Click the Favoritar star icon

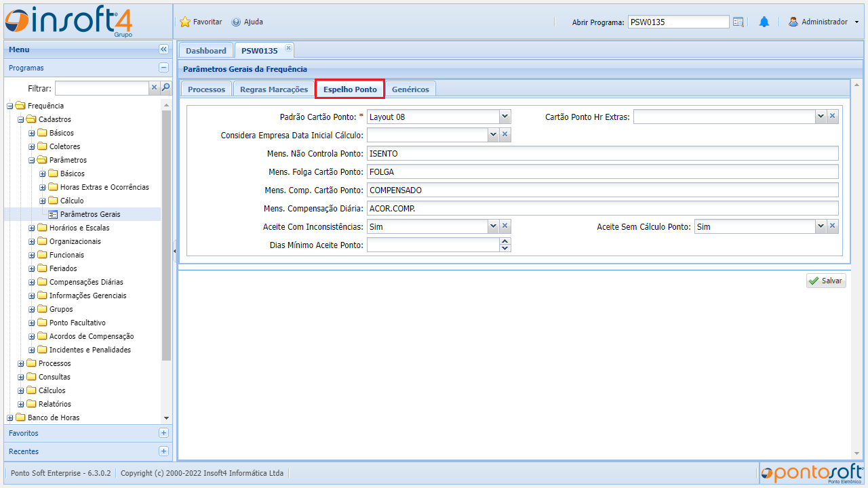click(x=185, y=22)
